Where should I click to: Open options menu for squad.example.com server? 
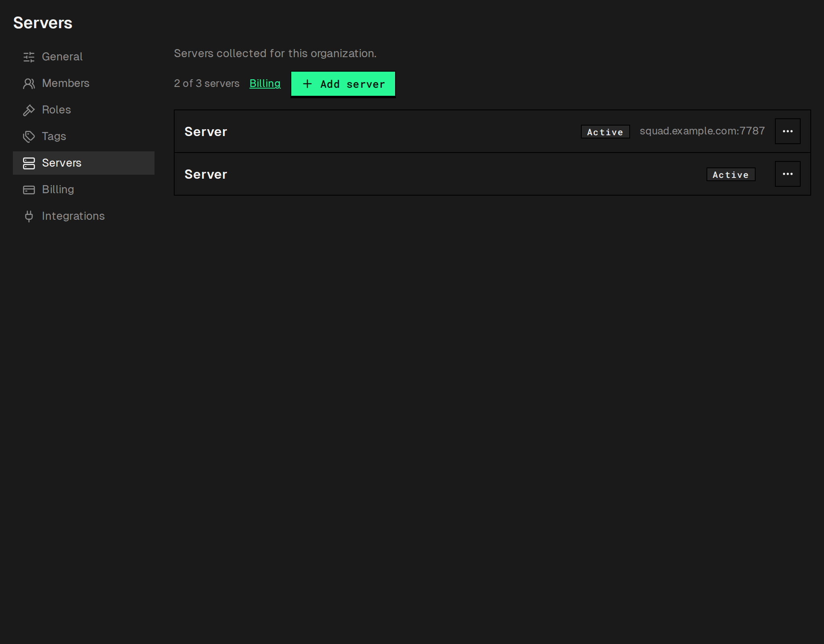(x=788, y=131)
